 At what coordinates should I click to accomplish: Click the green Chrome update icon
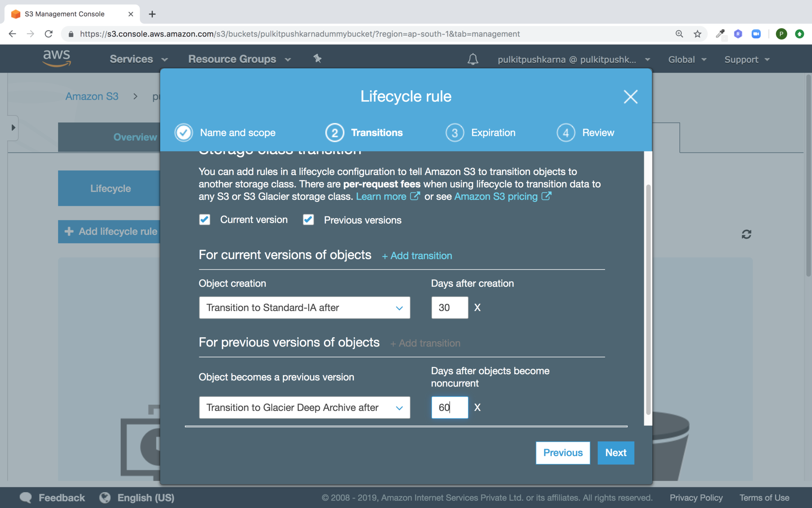point(800,34)
